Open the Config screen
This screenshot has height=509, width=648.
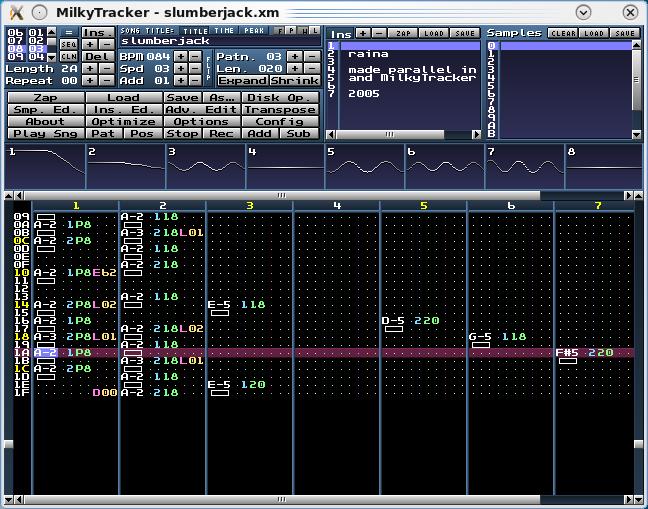pos(279,121)
